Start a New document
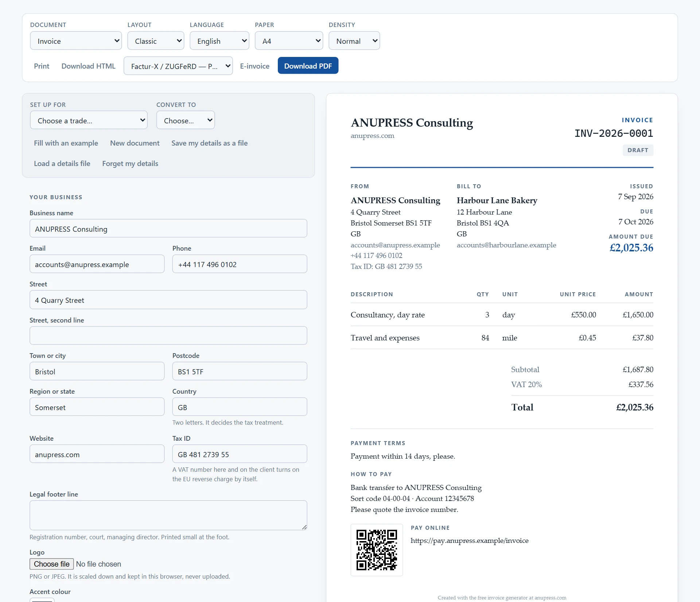700x602 pixels. (135, 143)
